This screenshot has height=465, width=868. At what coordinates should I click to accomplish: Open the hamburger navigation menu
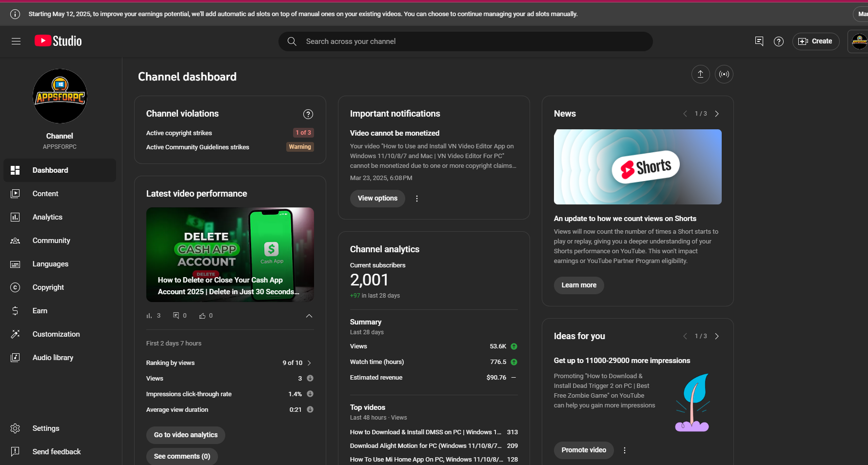(x=16, y=41)
